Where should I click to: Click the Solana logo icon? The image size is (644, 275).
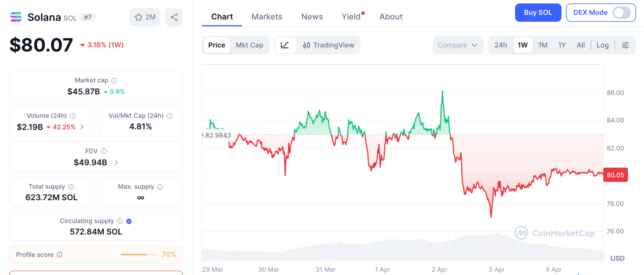(x=16, y=17)
